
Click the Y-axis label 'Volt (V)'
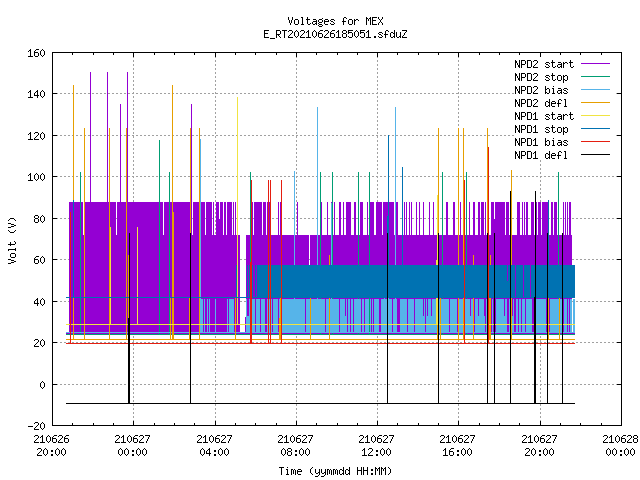pos(12,240)
